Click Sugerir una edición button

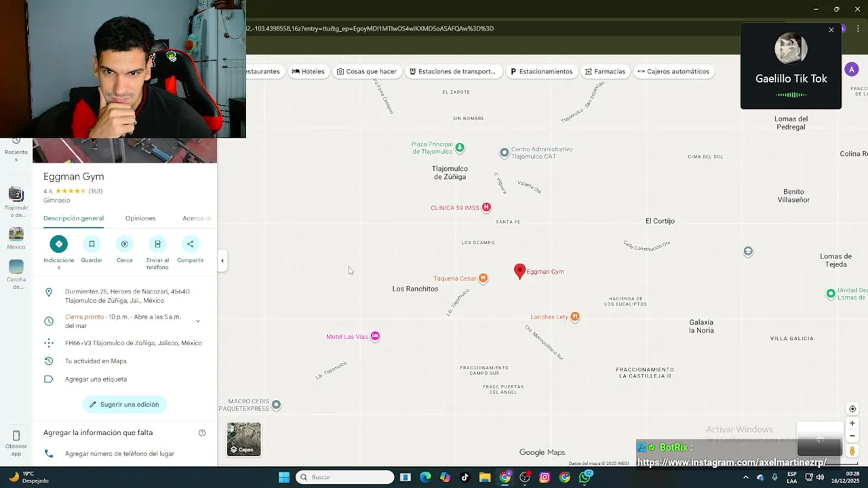(x=125, y=405)
